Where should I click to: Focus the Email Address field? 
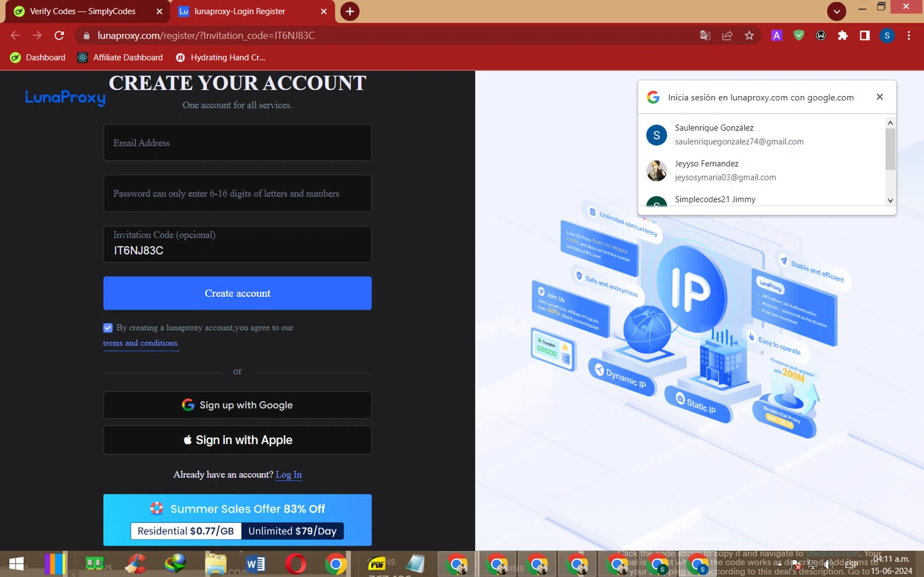pyautogui.click(x=237, y=143)
